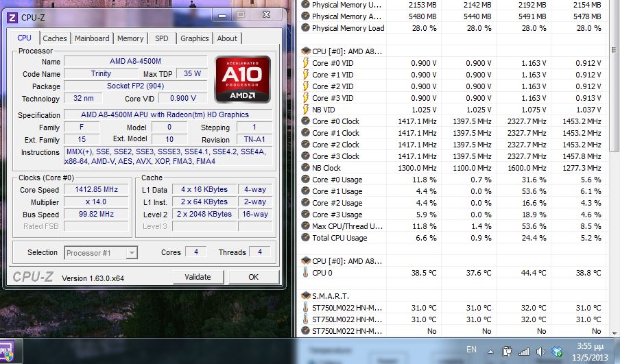Click the Dropbox-style tray icon near the clock
The height and width of the screenshot is (364, 620).
[x=557, y=351]
